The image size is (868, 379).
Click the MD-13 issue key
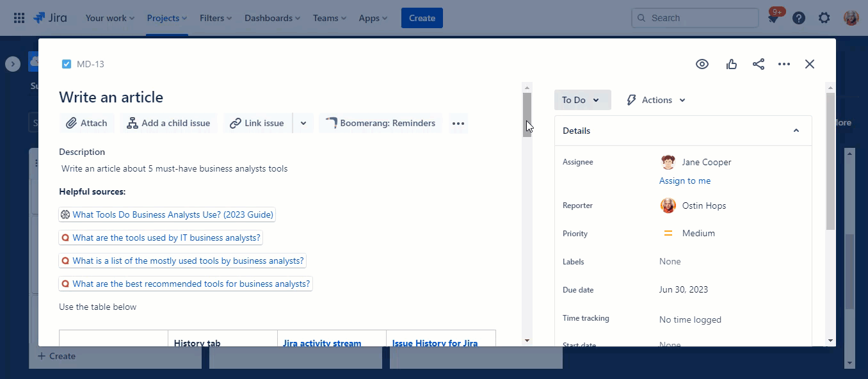coord(90,64)
